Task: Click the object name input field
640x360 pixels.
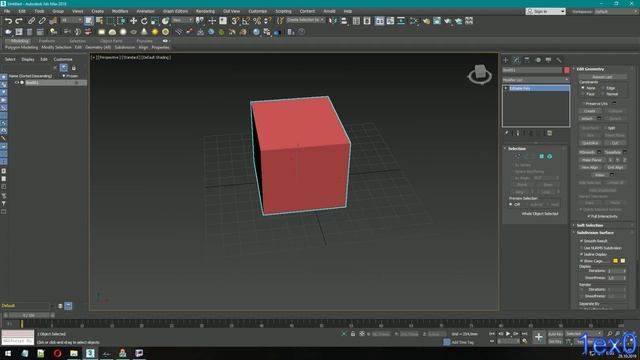Action: click(x=532, y=70)
